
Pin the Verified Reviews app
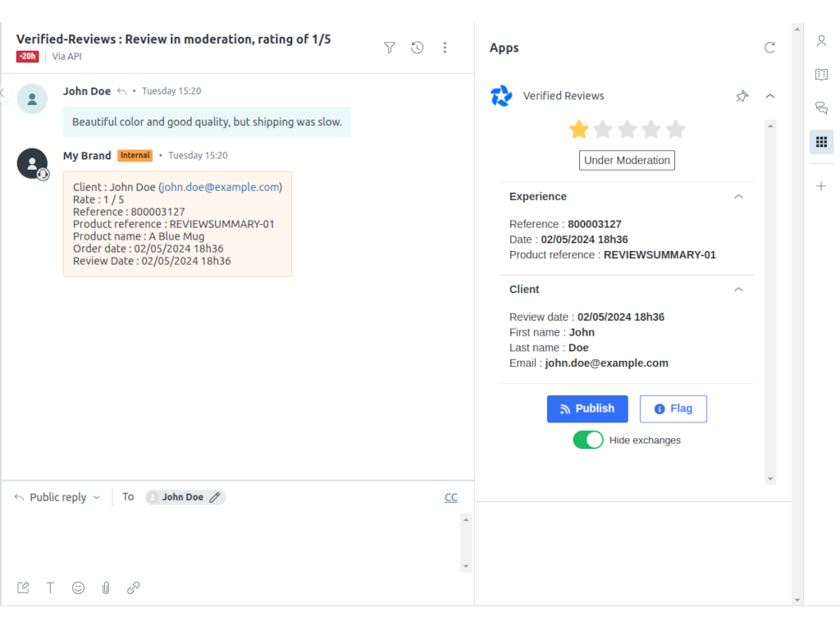(x=742, y=96)
